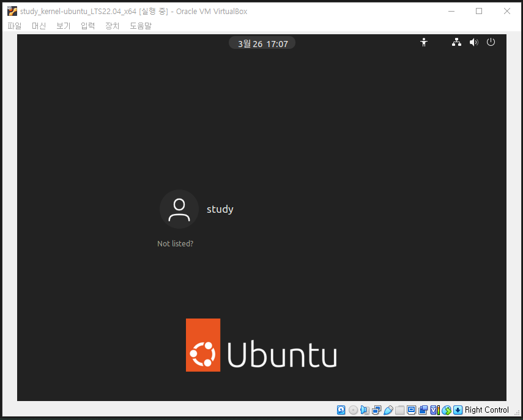Click the network icon in the top bar

tap(456, 42)
